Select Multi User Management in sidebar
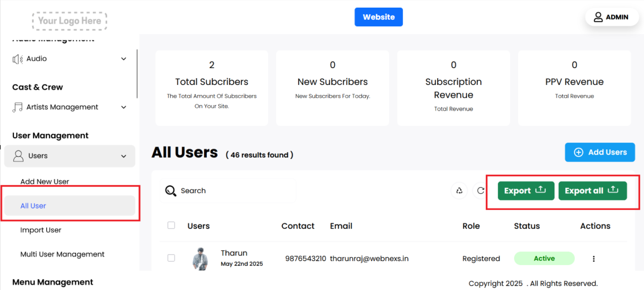 (63, 254)
